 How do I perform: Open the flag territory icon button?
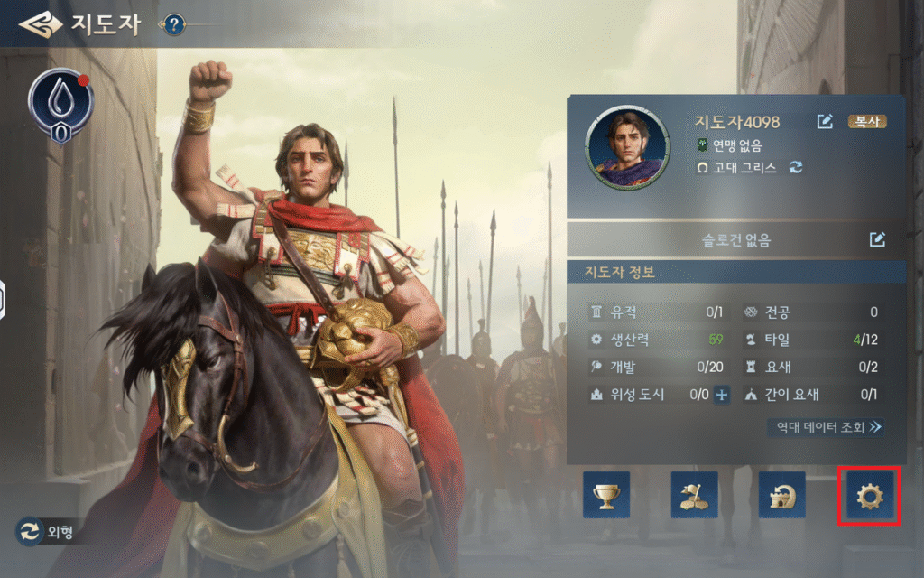(694, 496)
